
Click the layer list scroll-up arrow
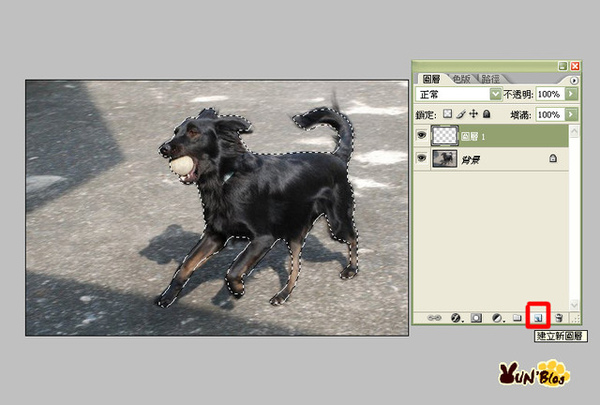574,132
